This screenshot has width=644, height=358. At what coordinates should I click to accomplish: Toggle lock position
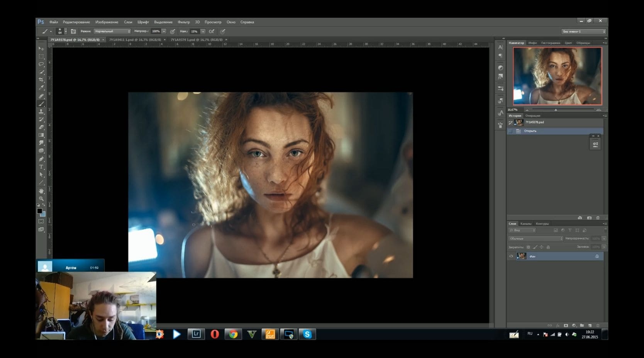point(541,247)
